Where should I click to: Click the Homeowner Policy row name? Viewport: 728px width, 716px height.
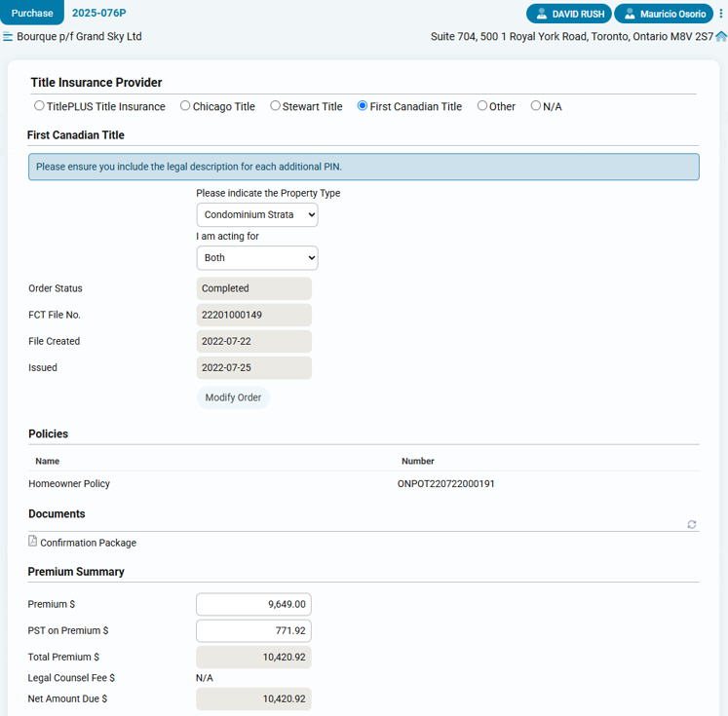[69, 483]
